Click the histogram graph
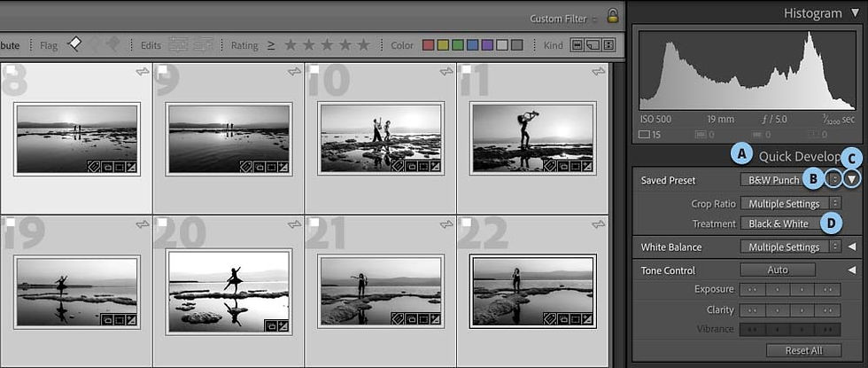The image size is (868, 368). [747, 70]
